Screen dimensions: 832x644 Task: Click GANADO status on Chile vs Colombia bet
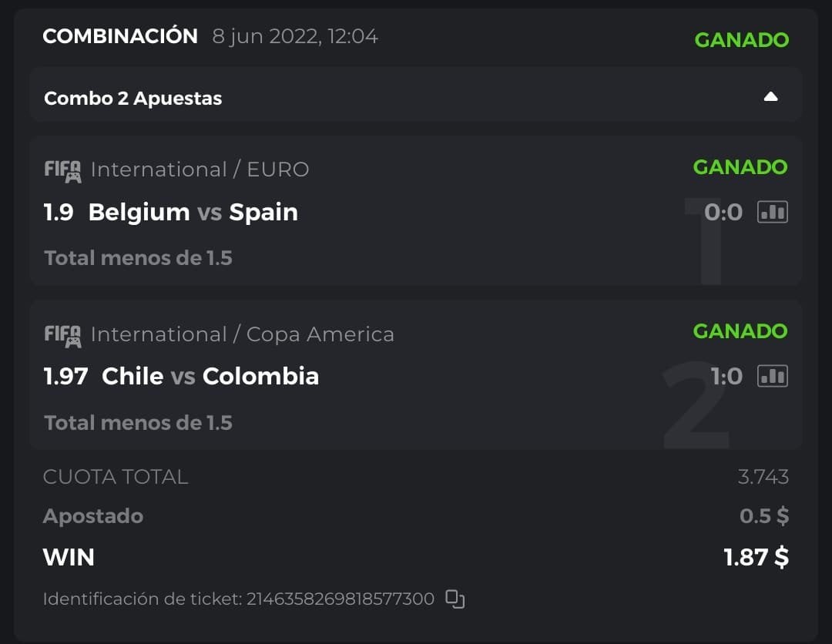tap(740, 331)
